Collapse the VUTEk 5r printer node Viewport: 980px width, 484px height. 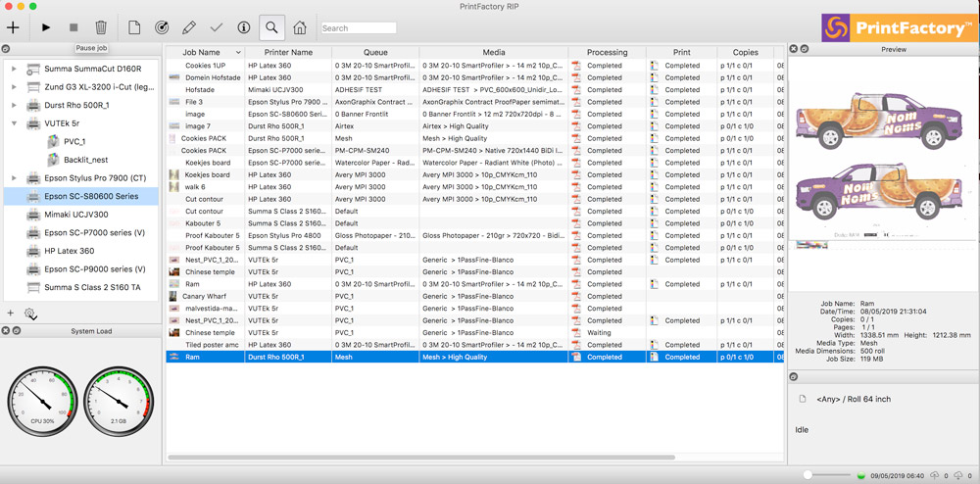pyautogui.click(x=14, y=123)
